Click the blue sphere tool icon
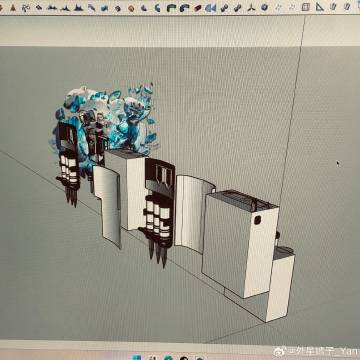This screenshot has width=360, height=360. point(264,7)
